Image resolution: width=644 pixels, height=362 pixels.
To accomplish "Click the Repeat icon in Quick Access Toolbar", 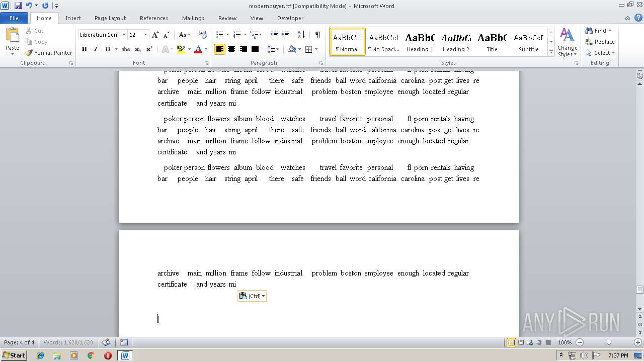I will [45, 6].
